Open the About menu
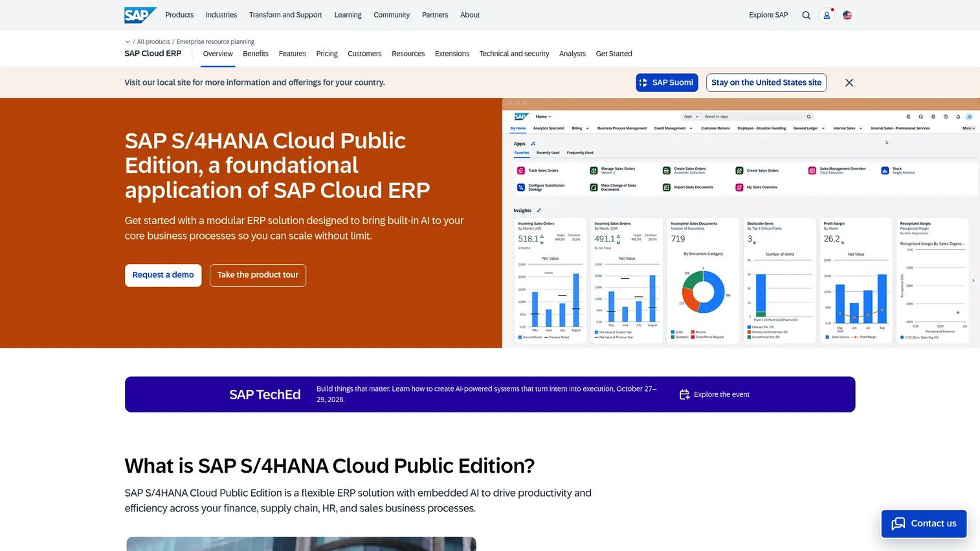Image resolution: width=980 pixels, height=551 pixels. coord(470,15)
